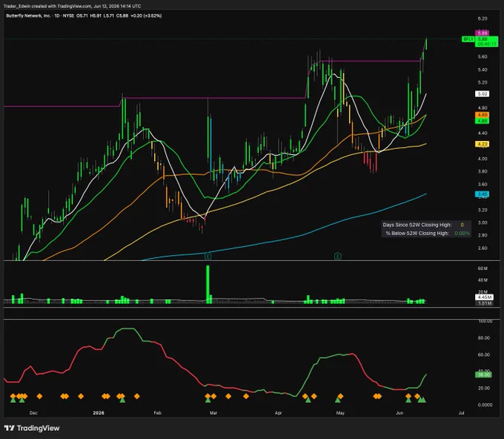Image resolution: width=504 pixels, height=439 pixels.
Task: Click the green current price label 5.88 with countdown
Action: [486, 42]
